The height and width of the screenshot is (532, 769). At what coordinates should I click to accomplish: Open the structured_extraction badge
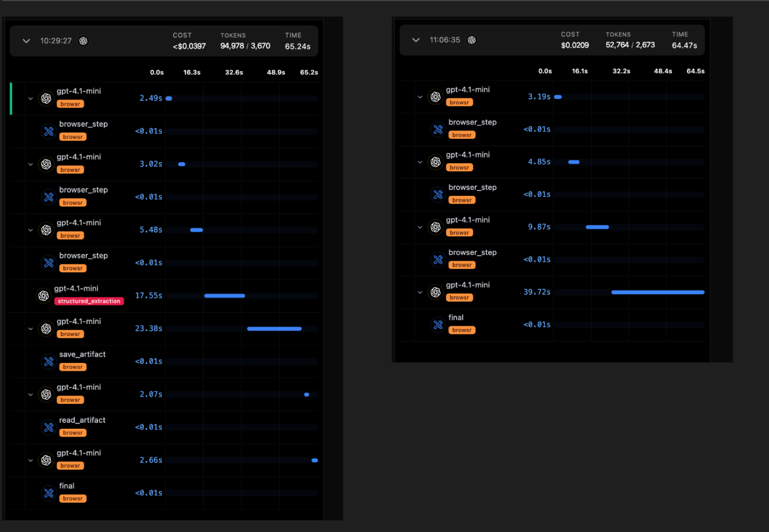pos(89,301)
